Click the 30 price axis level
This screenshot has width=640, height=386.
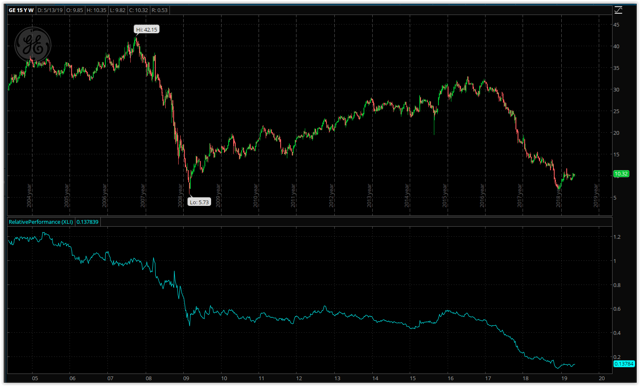[616, 90]
